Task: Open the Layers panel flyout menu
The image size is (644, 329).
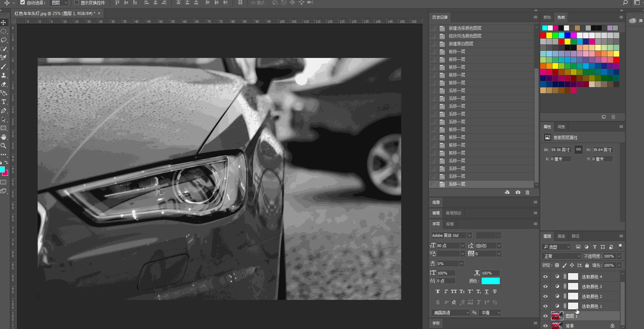Action: (x=621, y=236)
